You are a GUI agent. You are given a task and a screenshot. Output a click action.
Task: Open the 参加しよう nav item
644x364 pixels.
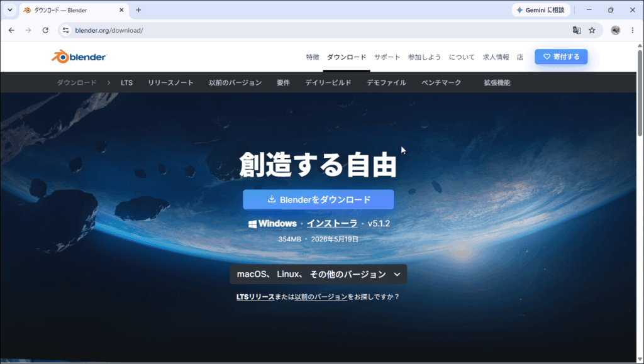point(425,57)
